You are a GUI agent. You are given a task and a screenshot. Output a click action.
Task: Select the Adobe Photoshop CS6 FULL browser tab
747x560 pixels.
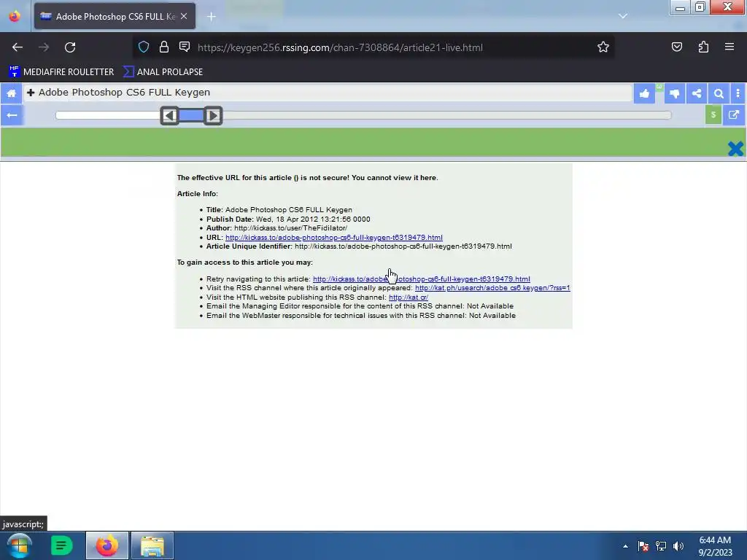tap(115, 16)
